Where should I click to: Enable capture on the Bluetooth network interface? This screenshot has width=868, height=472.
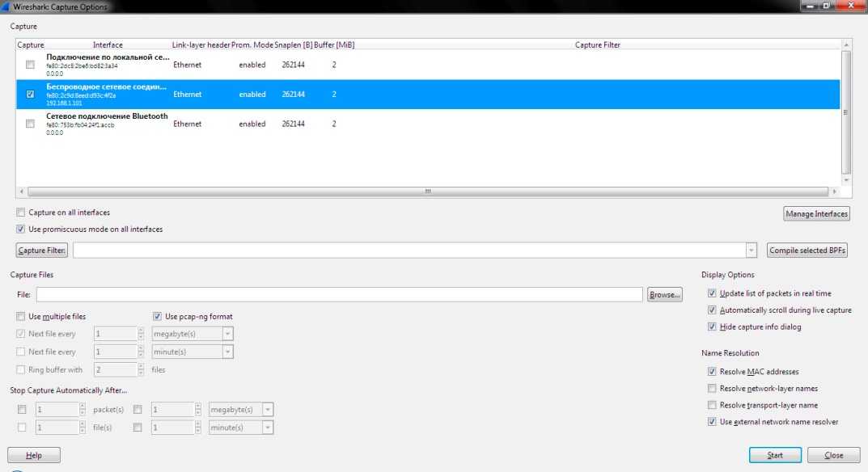[x=30, y=124]
